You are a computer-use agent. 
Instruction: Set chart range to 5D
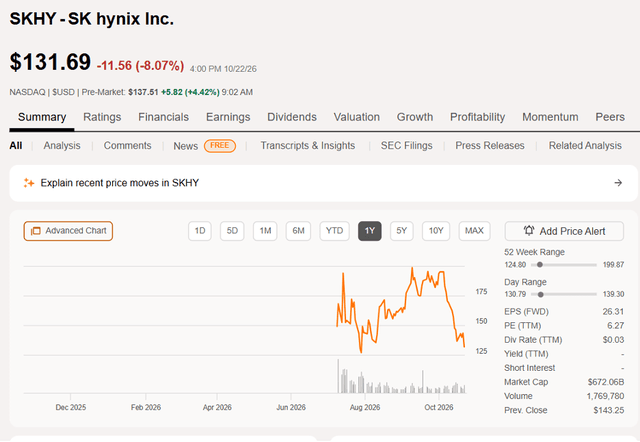232,231
